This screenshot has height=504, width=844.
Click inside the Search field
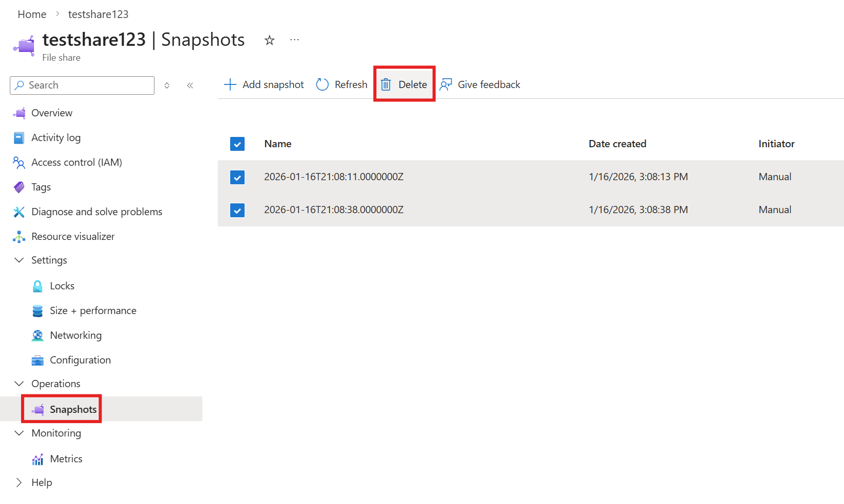tap(81, 85)
